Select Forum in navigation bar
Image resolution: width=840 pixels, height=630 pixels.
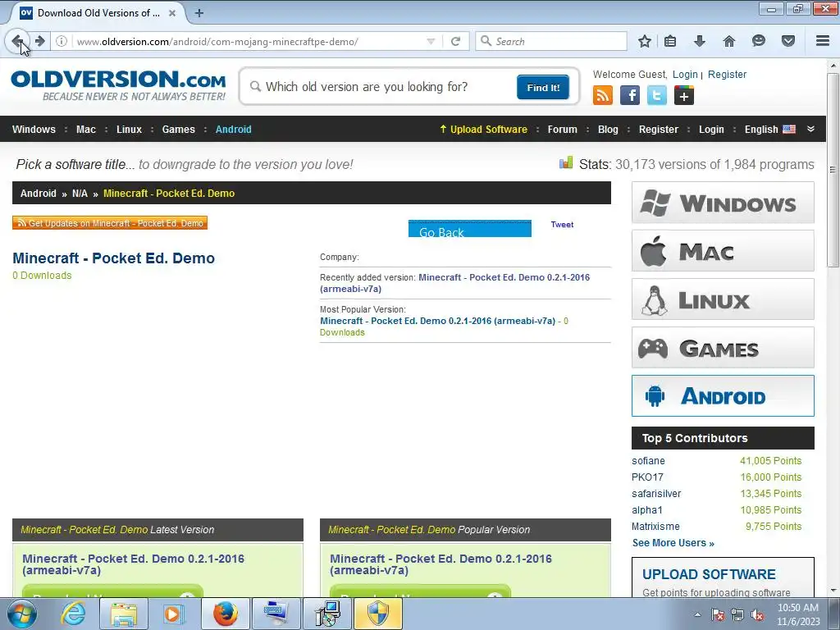562,129
